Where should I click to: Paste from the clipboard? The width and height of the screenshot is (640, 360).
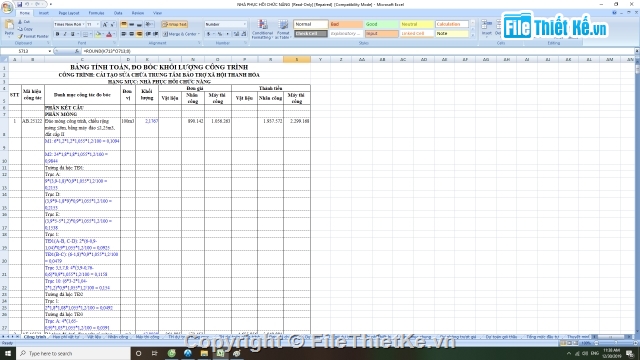(x=9, y=29)
